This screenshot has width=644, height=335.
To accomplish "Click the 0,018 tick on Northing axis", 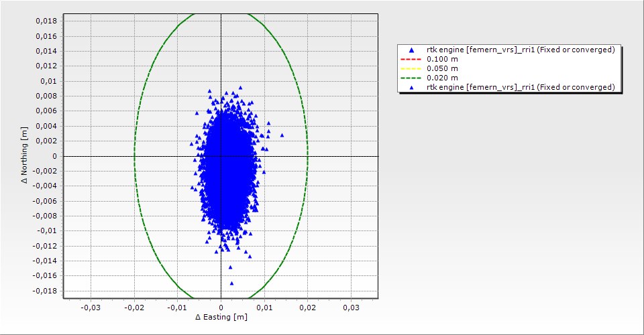I will click(46, 21).
